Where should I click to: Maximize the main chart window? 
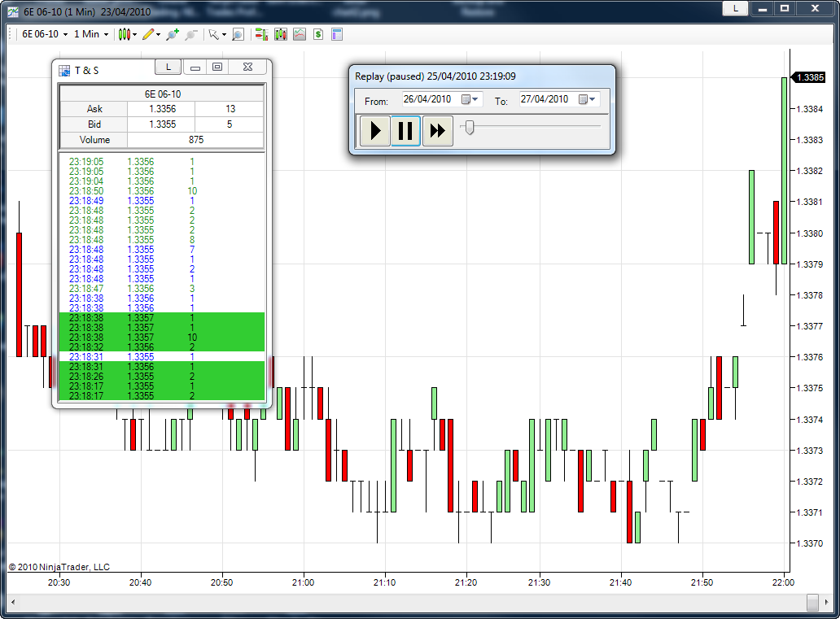point(785,9)
